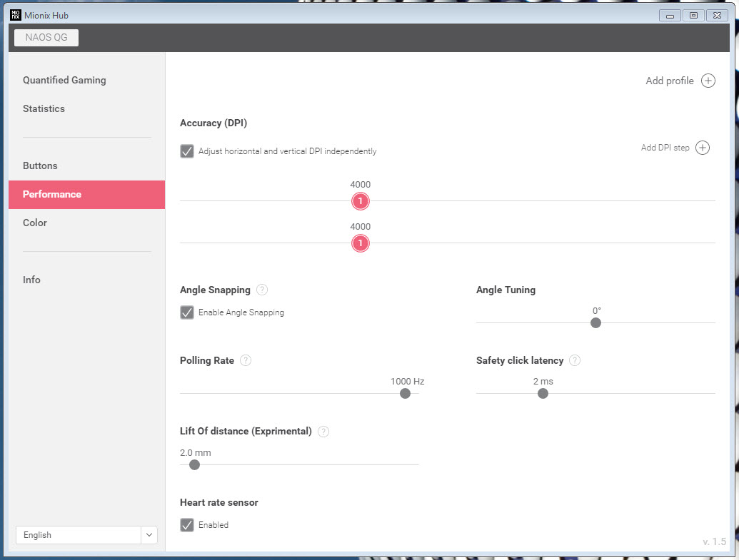Screen dimensions: 739x560
Task: Go to the Statistics section
Action: [44, 108]
